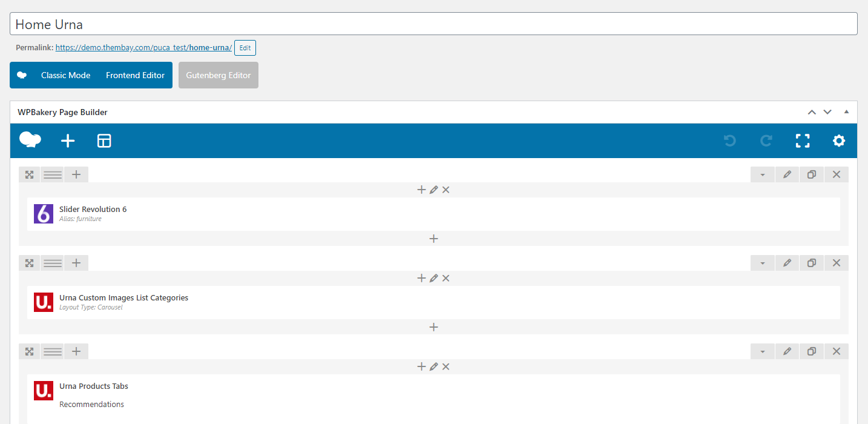868x424 pixels.
Task: Click the Edit permalink button
Action: point(245,48)
